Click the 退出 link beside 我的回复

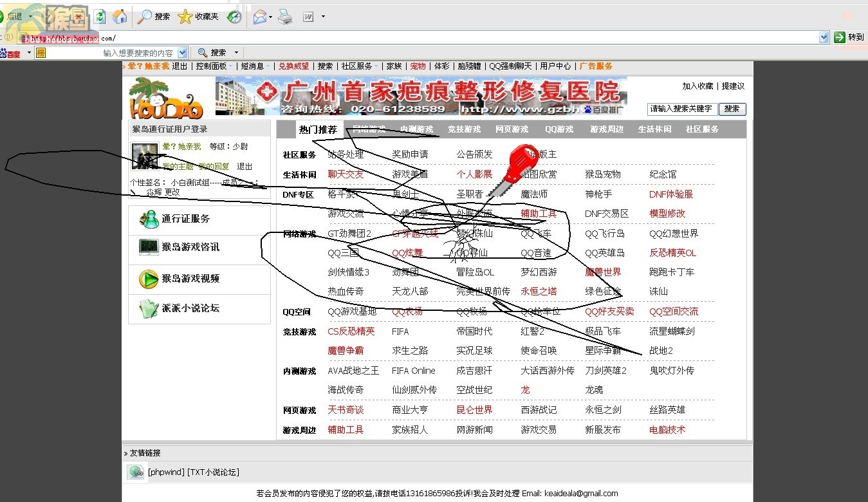click(x=245, y=166)
